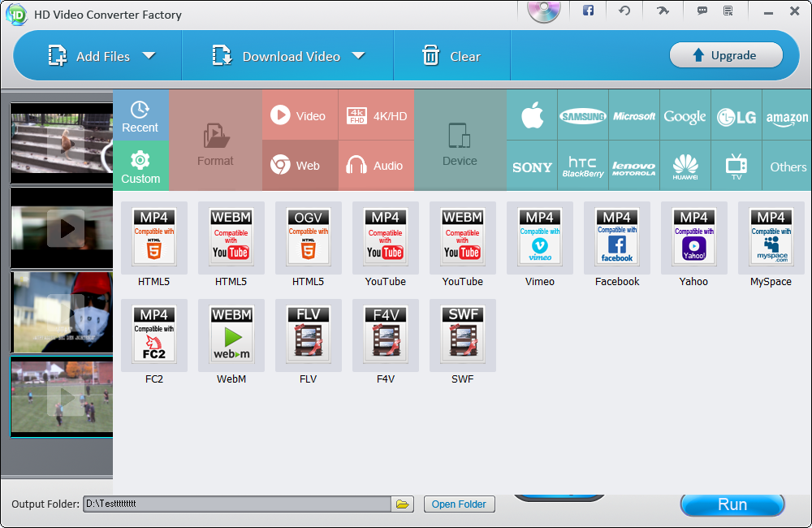Viewport: 812px width, 528px height.
Task: Start conversion with Run button
Action: tap(732, 504)
